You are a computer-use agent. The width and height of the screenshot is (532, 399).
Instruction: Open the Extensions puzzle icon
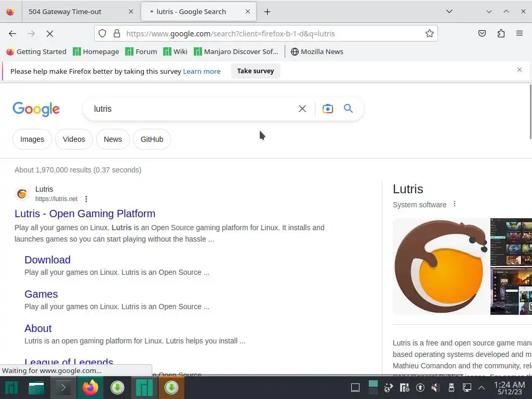pyautogui.click(x=501, y=33)
